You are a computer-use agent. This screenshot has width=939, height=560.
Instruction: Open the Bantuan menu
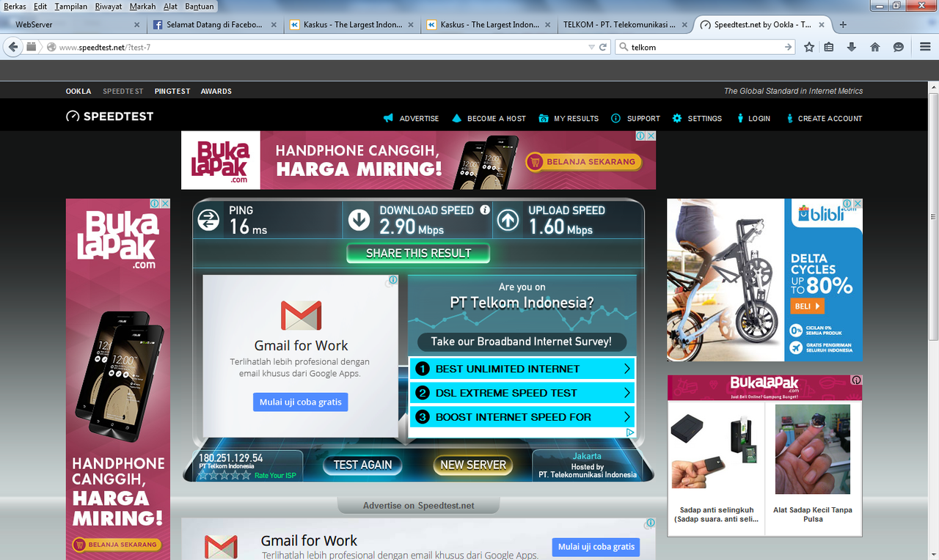[200, 7]
